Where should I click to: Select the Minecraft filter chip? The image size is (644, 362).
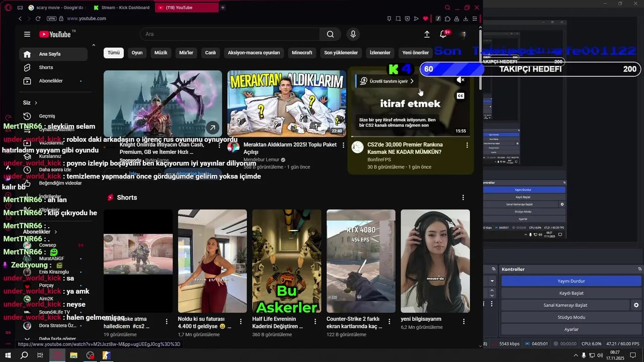pos(302,53)
